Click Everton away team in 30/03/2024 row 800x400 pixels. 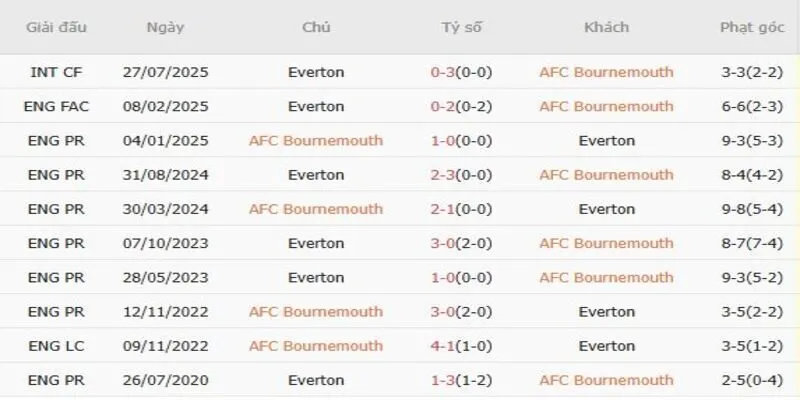point(606,209)
